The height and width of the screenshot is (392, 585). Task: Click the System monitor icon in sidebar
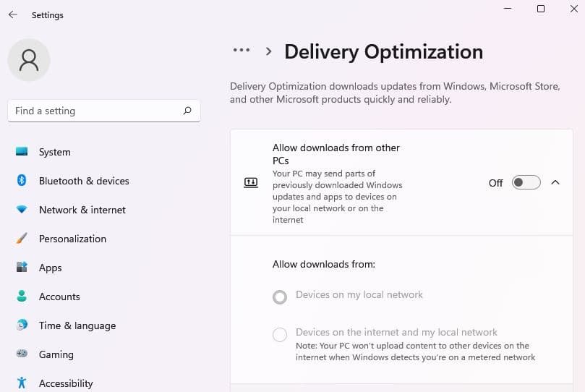click(22, 152)
